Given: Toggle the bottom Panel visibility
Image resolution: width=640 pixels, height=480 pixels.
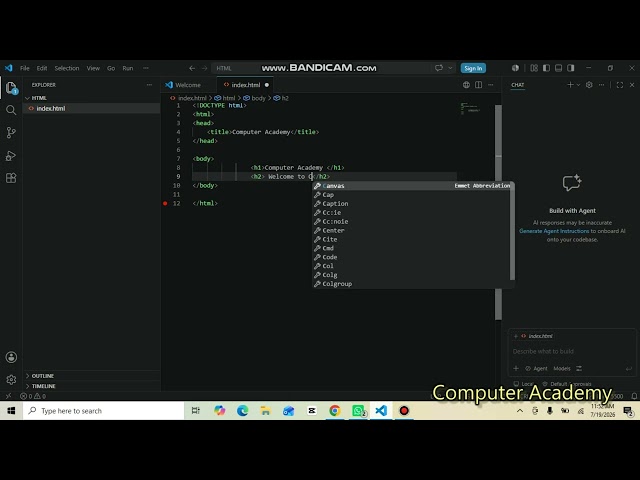Looking at the screenshot, I should tap(558, 68).
